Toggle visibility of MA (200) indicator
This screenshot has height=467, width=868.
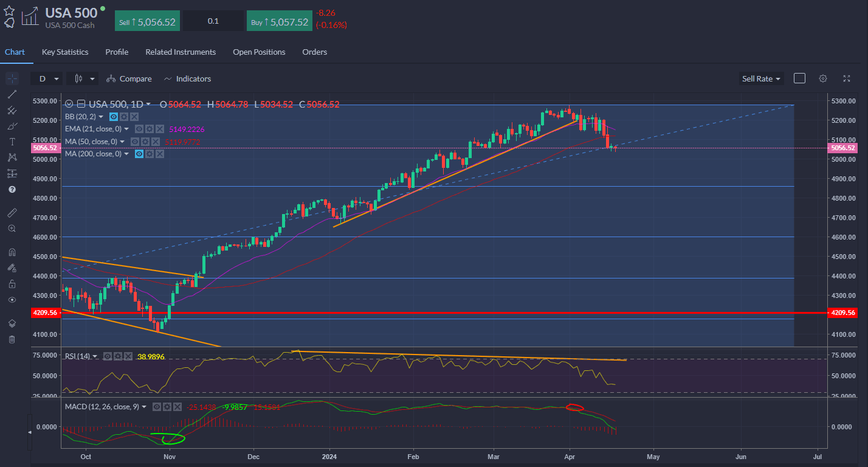[x=139, y=154]
